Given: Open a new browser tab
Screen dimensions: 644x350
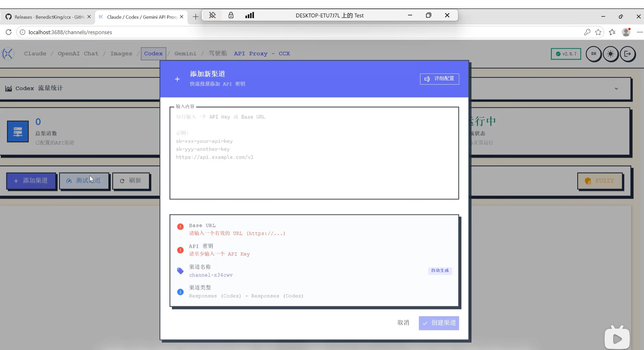Looking at the screenshot, I should (x=196, y=17).
